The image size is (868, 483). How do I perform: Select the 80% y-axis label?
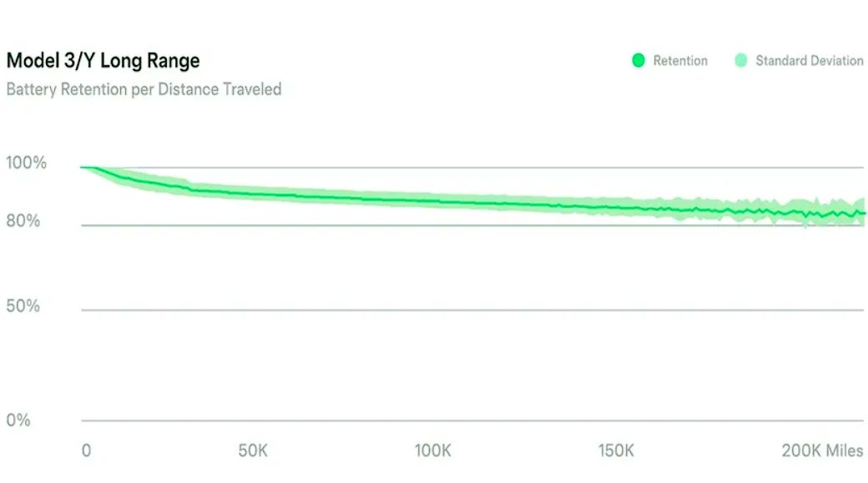point(23,221)
